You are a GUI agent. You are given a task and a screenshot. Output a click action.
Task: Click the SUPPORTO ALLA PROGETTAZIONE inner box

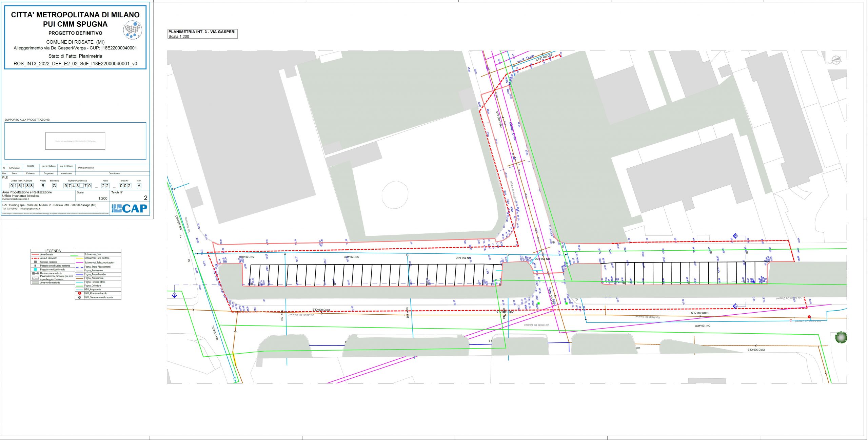[x=75, y=141]
